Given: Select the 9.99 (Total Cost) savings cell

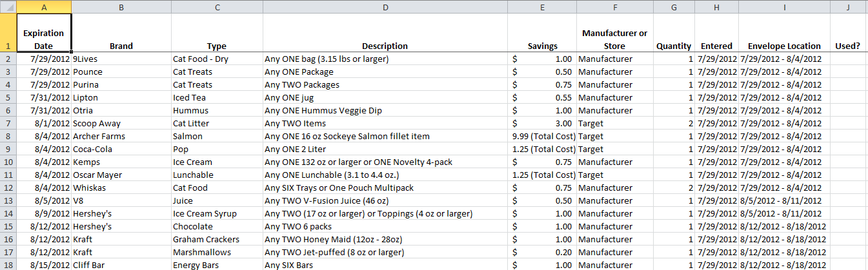Looking at the screenshot, I should [x=542, y=136].
